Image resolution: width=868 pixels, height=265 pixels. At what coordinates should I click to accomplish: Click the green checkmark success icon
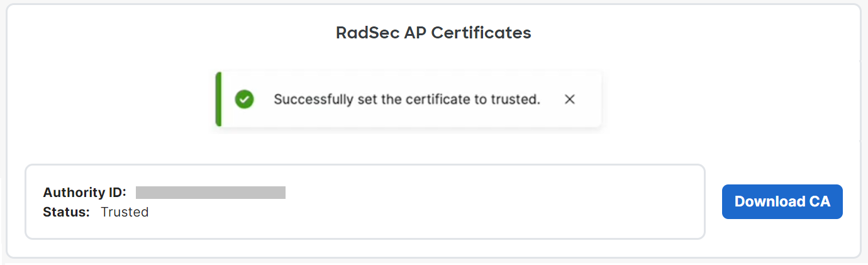244,99
